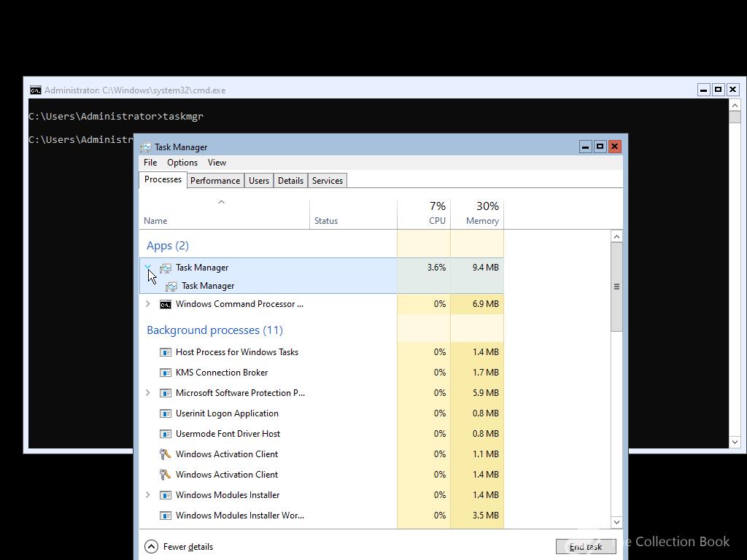
Task: Switch to the Details tab
Action: click(x=290, y=181)
